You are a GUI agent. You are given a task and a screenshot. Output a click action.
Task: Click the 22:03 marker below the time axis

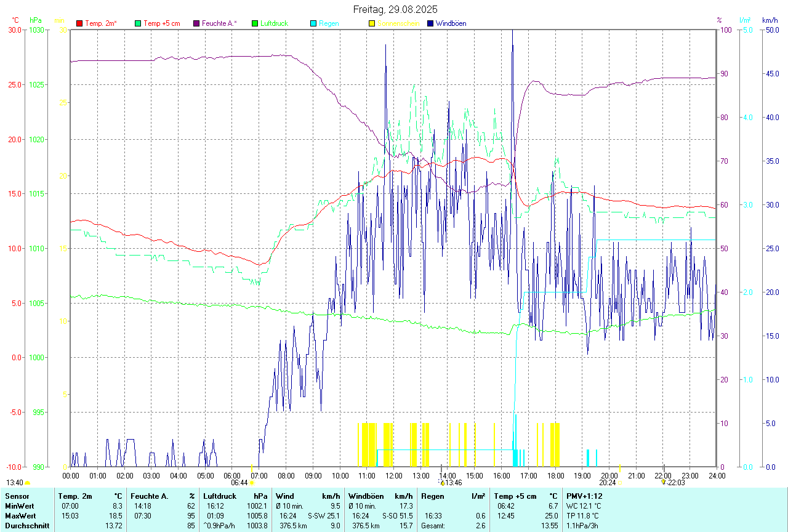tap(664, 482)
